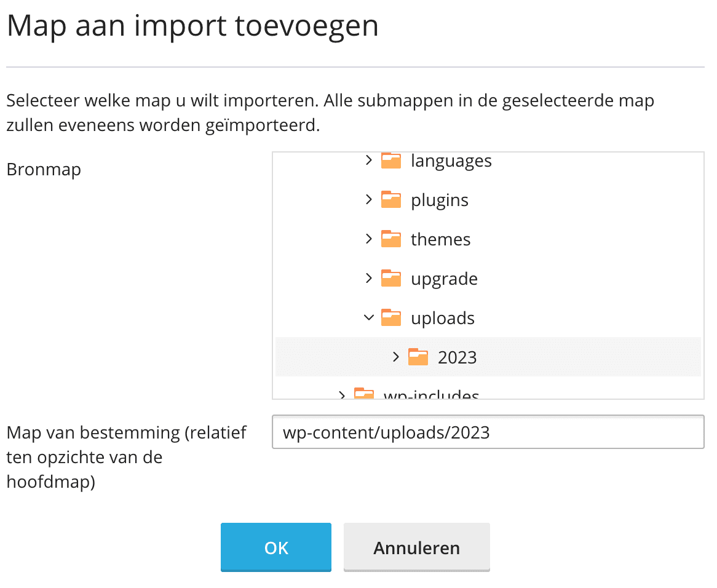Click the wp-includes folder icon

click(364, 394)
